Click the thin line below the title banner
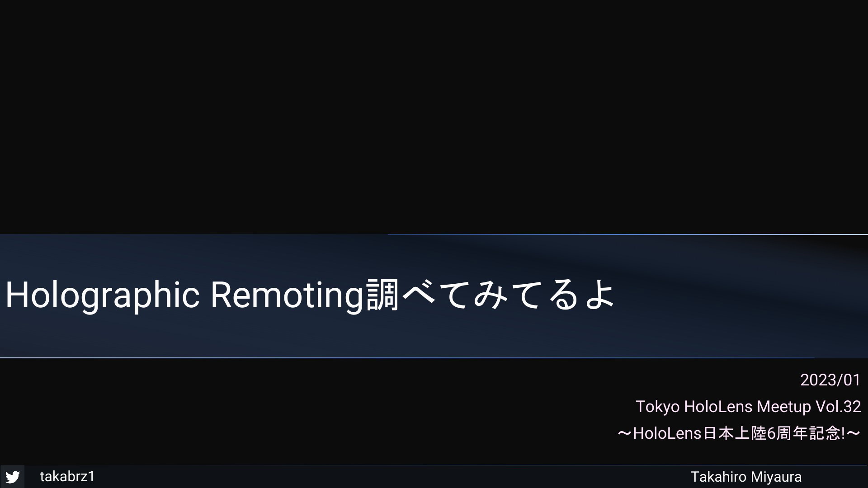Viewport: 868px width, 488px height. (x=407, y=358)
